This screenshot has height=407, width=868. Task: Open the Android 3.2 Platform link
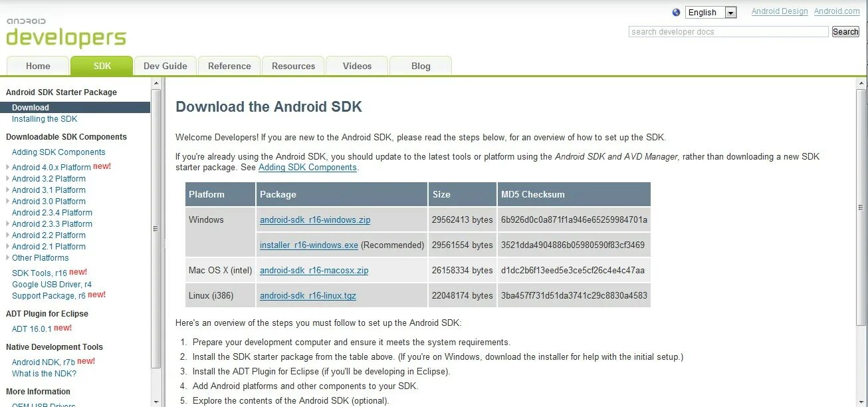click(x=49, y=179)
